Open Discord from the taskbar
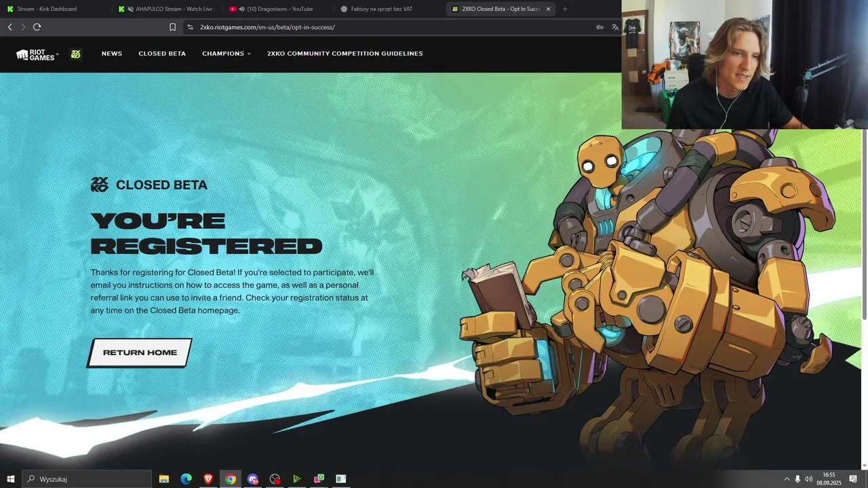868x488 pixels. point(252,479)
